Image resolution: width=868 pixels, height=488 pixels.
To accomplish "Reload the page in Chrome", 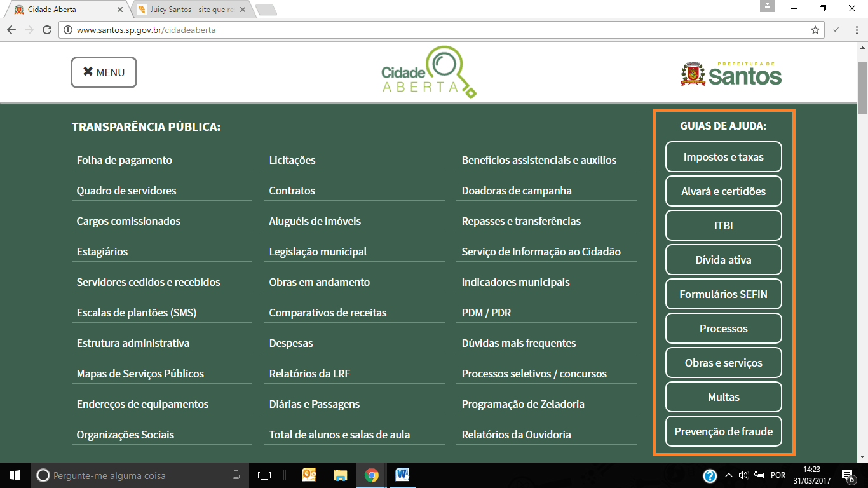I will coord(46,30).
